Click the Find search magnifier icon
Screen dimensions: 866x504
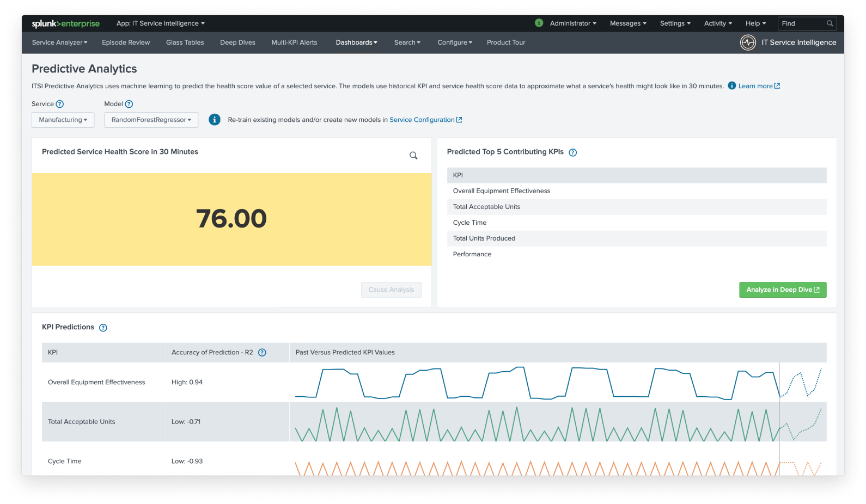[830, 23]
